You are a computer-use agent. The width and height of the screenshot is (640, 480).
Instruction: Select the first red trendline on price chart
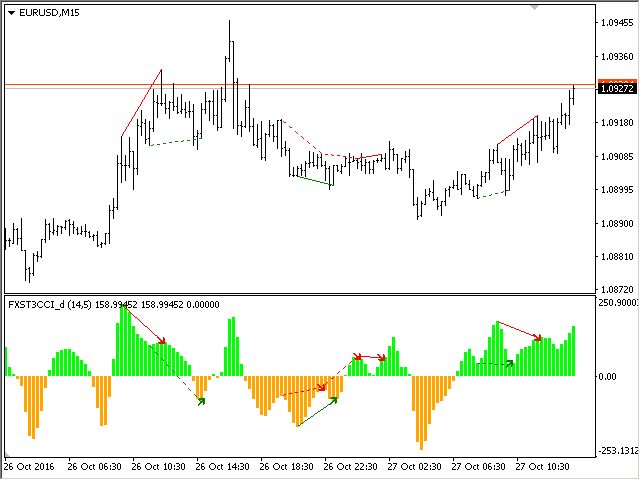pos(141,103)
